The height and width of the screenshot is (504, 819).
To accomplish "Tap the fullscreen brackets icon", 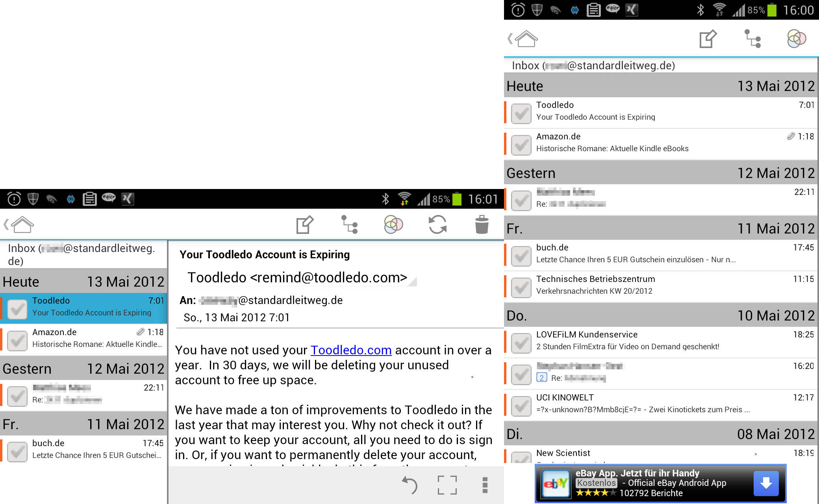I will [x=447, y=485].
